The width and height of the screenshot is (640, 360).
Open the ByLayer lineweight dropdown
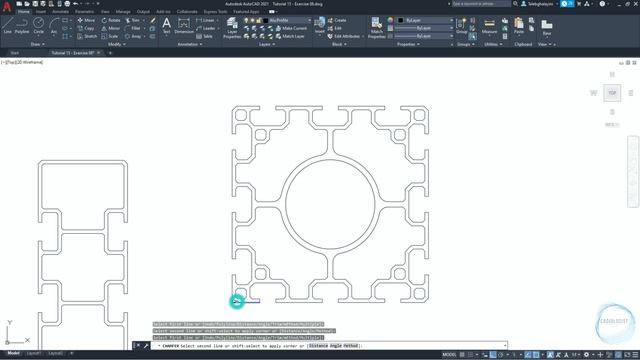click(451, 28)
